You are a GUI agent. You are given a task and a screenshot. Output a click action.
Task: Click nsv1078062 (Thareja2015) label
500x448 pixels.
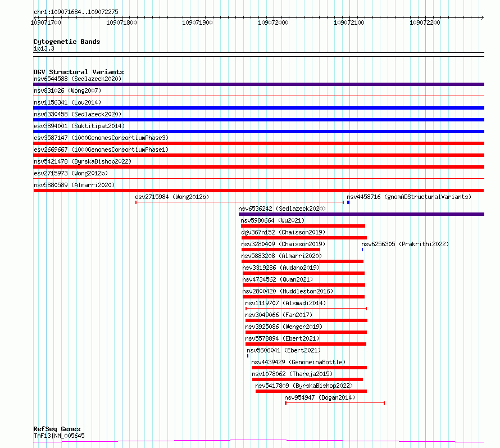click(x=292, y=374)
